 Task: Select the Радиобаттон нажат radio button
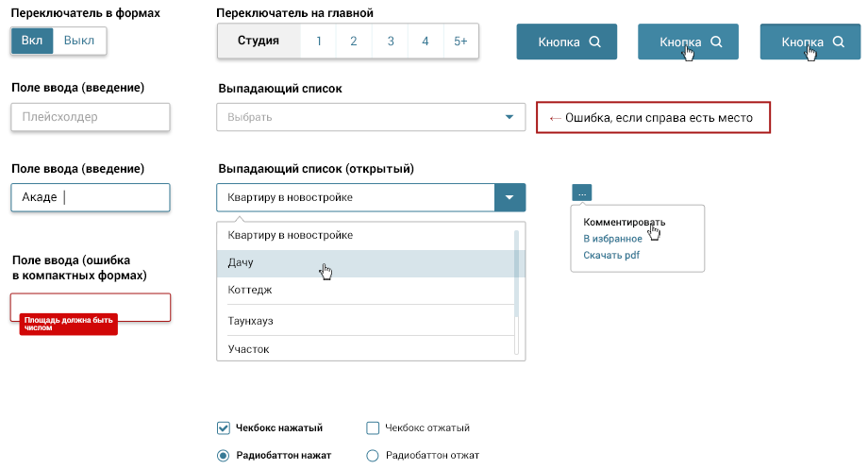point(223,456)
